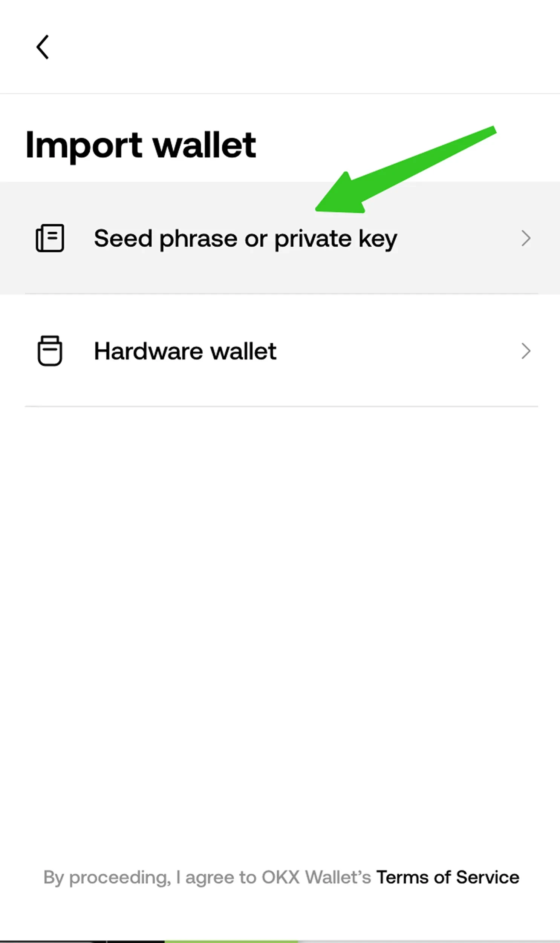Click the seed phrase notebook icon
Viewport: 560px width, 943px height.
[x=50, y=238]
